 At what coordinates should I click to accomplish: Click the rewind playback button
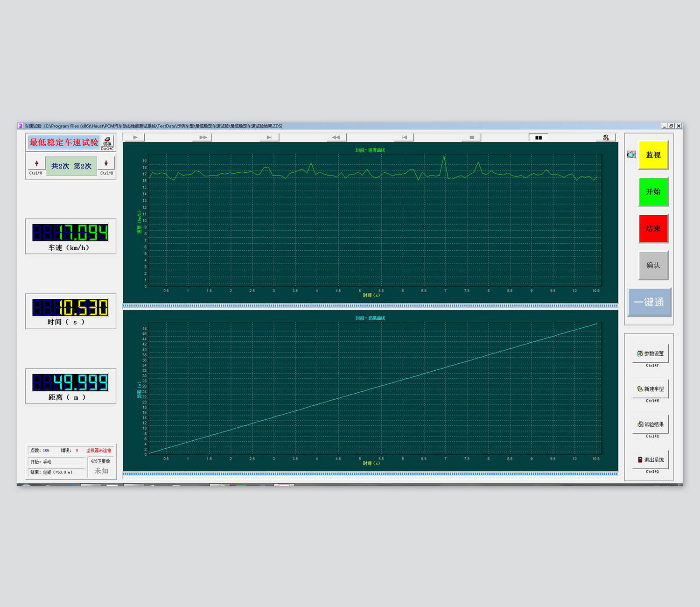pos(336,137)
